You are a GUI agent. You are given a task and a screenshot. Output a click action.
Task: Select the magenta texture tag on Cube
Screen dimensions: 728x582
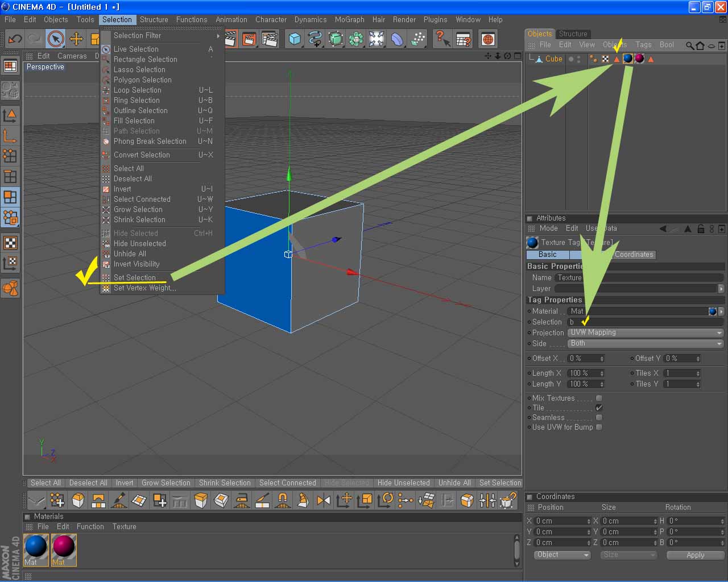point(639,59)
